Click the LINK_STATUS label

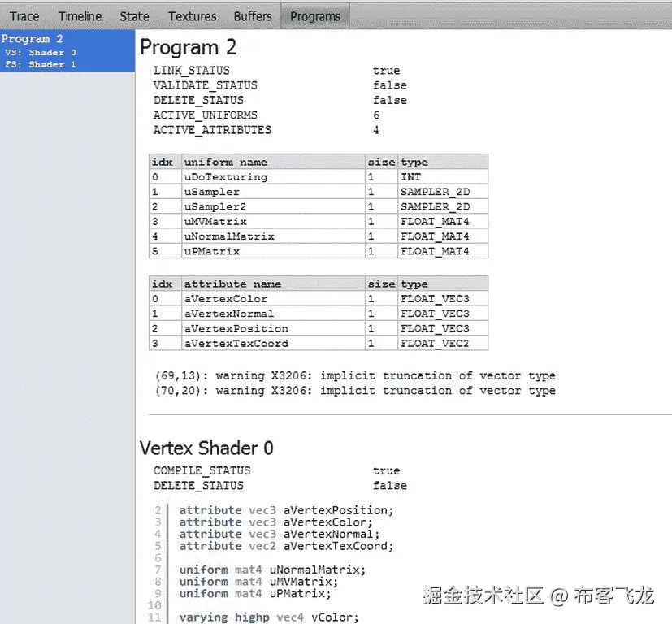192,71
